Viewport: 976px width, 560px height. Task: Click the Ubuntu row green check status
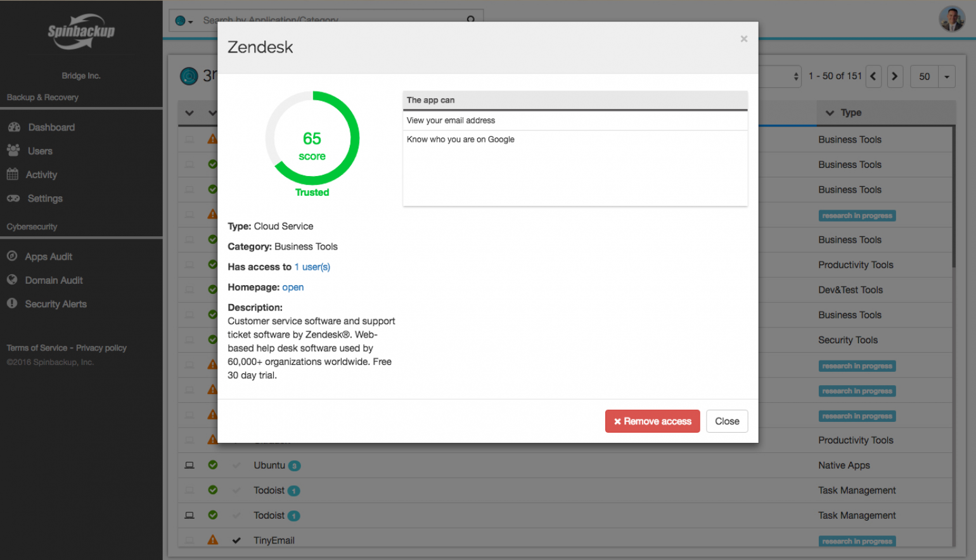pos(213,465)
